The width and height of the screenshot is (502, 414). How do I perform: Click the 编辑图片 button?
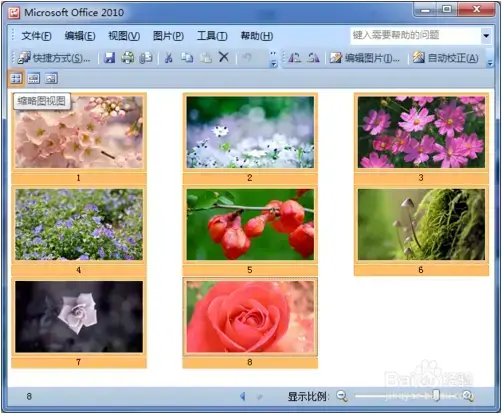click(365, 58)
